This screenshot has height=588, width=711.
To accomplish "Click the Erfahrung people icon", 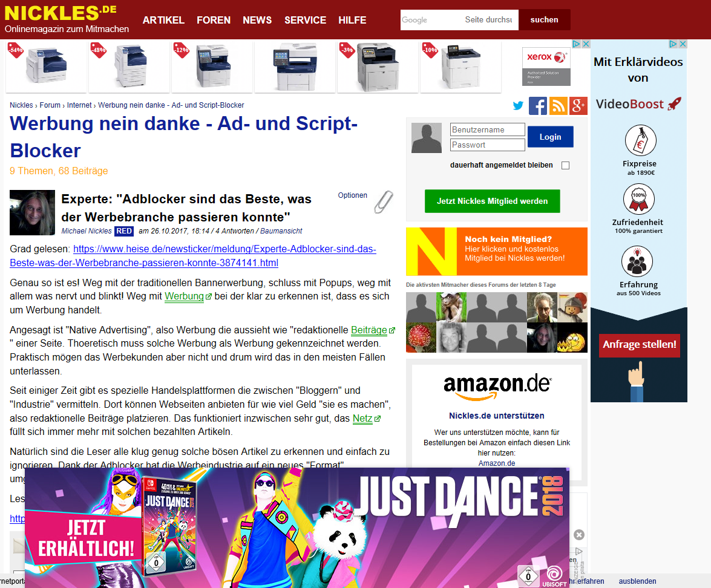I will (x=637, y=261).
